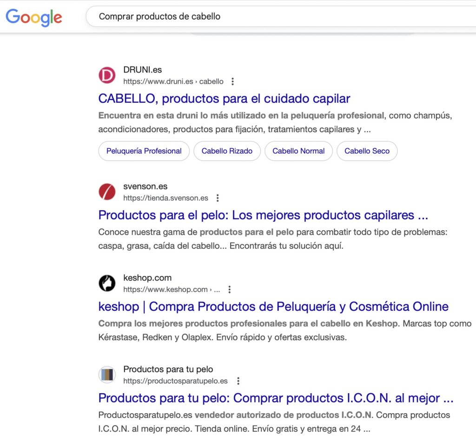The height and width of the screenshot is (448, 476).
Task: Open 'Productos para el pelo: Los mejores productos capilares'
Action: [x=263, y=215]
